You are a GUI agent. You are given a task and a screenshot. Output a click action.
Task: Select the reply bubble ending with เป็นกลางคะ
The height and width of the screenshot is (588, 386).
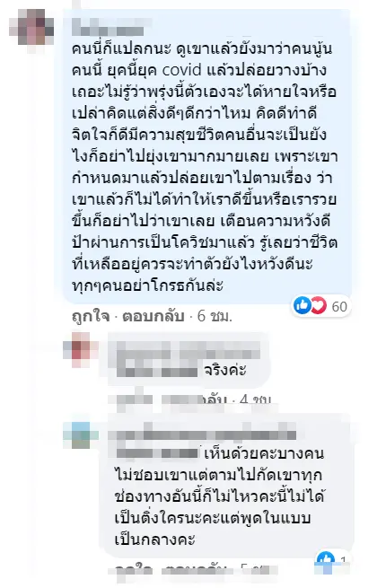(x=226, y=486)
